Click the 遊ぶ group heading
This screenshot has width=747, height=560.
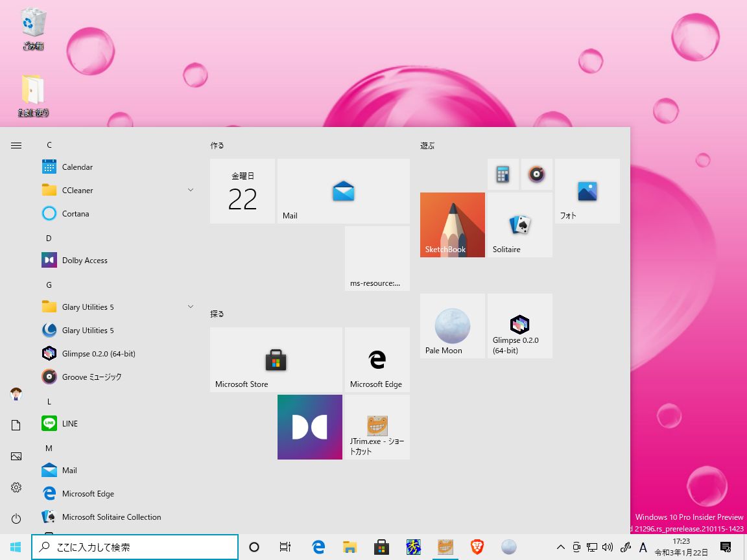click(427, 145)
